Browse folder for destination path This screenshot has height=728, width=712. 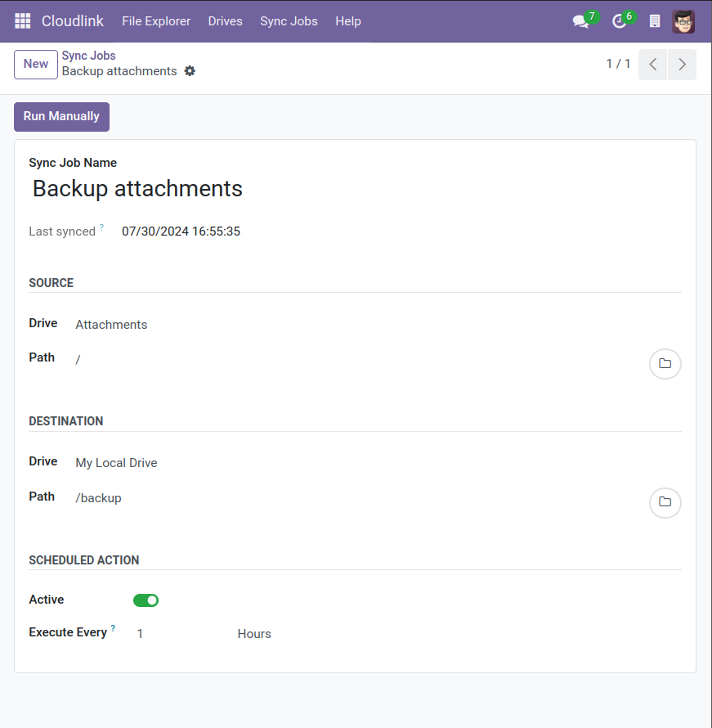(665, 502)
